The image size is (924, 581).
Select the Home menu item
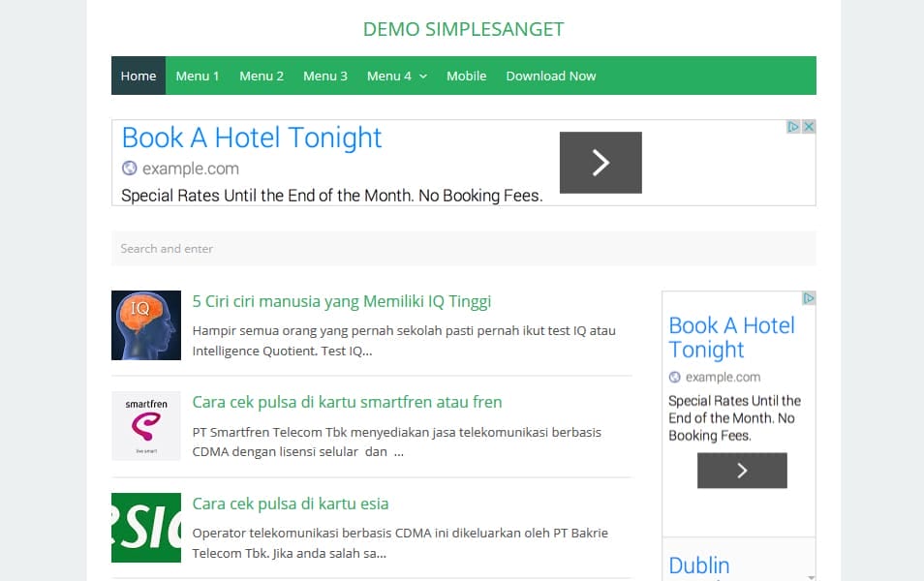tap(138, 76)
